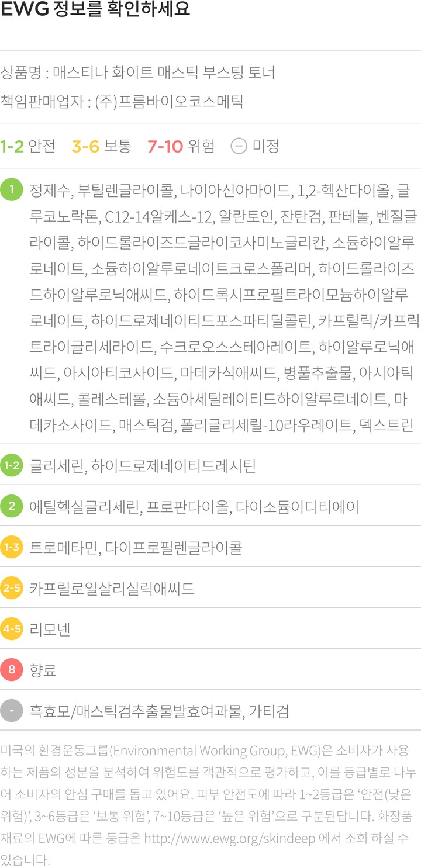Click 카프릴로일살리실릭애씨드 ingredient text
This screenshot has height=868, width=421.
click(x=112, y=589)
